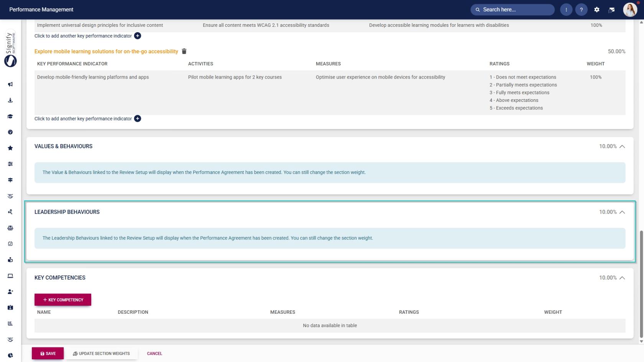644x362 pixels.
Task: Open the messages envelope icon
Action: [612, 10]
